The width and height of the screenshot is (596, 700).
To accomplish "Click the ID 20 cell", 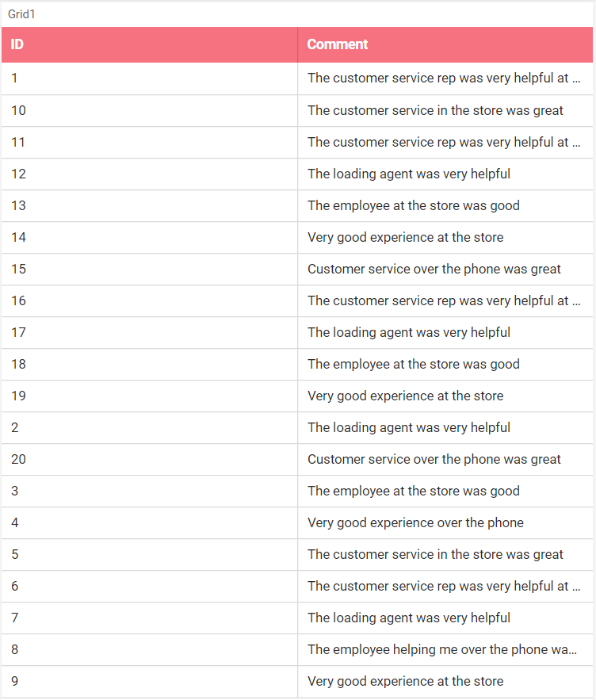I will [150, 459].
